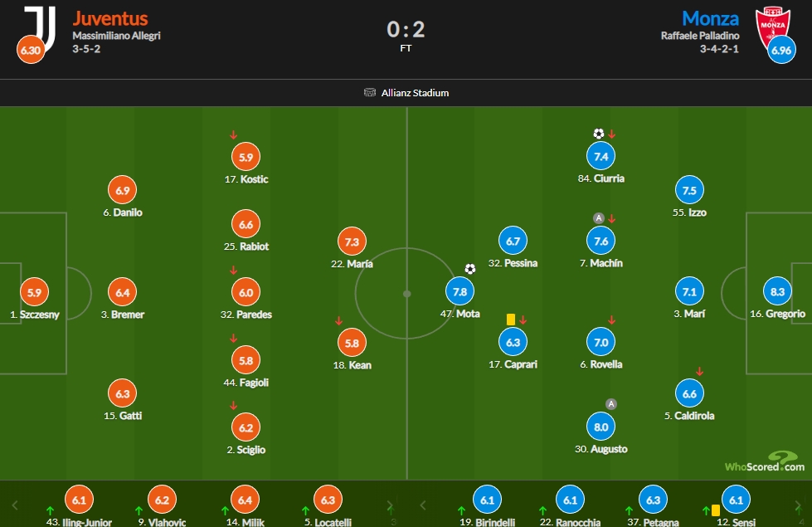Click the stadium icon next to Allianz Stadium
The image size is (812, 527).
click(x=370, y=93)
